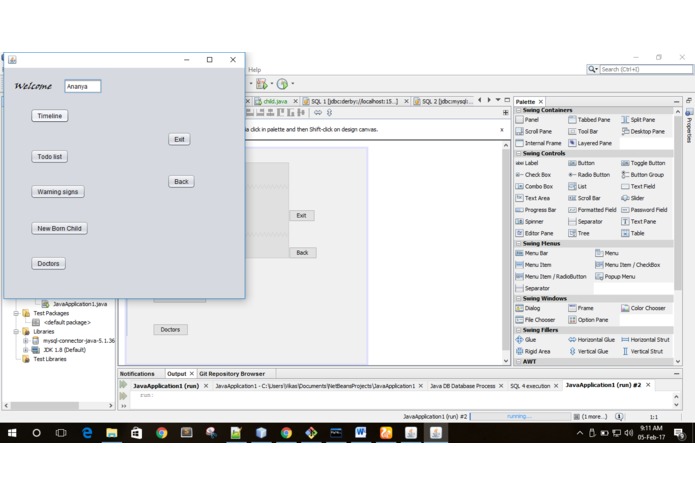Open the Notifications tab

click(x=137, y=373)
